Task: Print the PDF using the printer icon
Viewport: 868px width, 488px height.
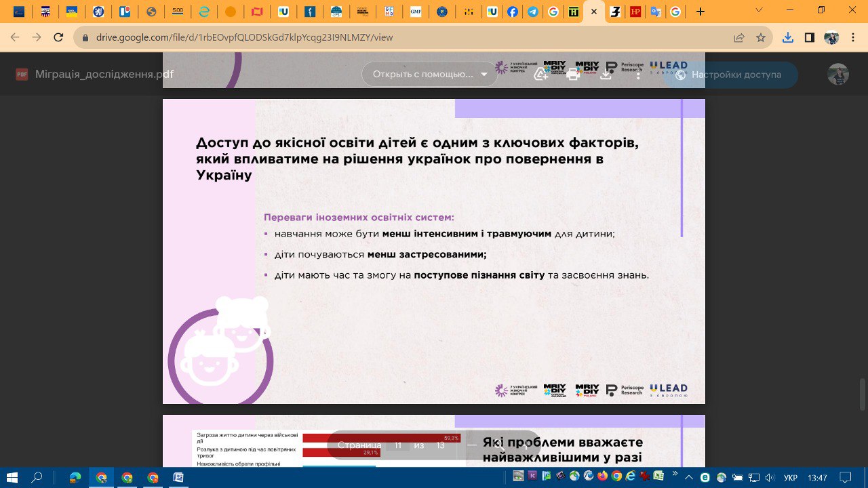Action: [573, 75]
